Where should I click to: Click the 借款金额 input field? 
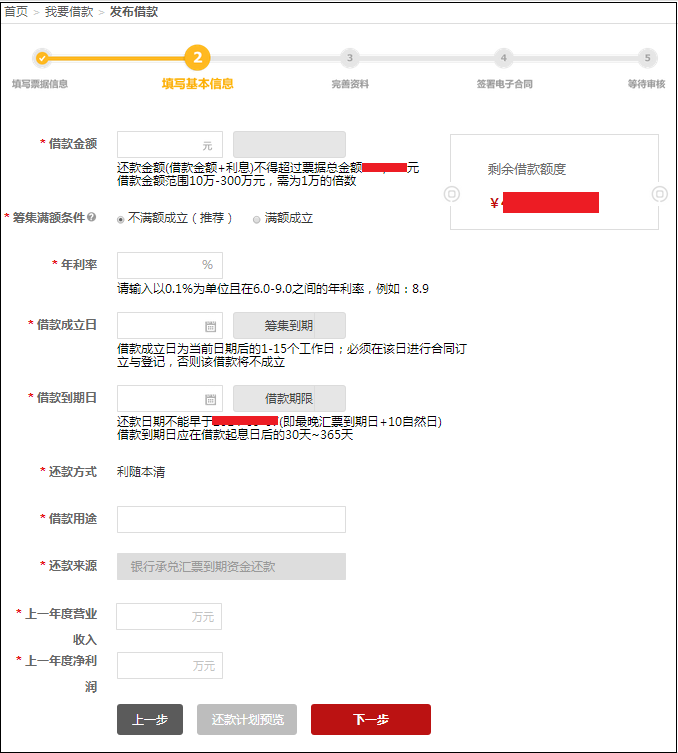coord(160,145)
